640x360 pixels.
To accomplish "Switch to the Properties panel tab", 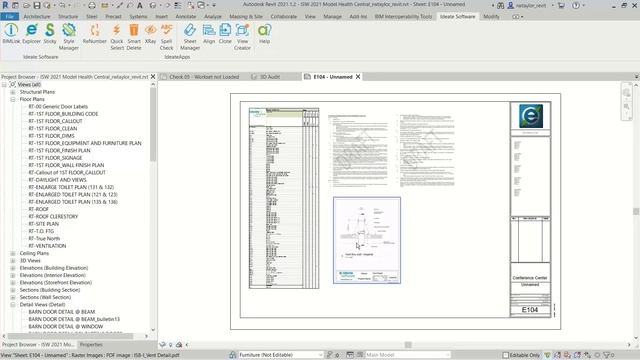I will point(91,344).
